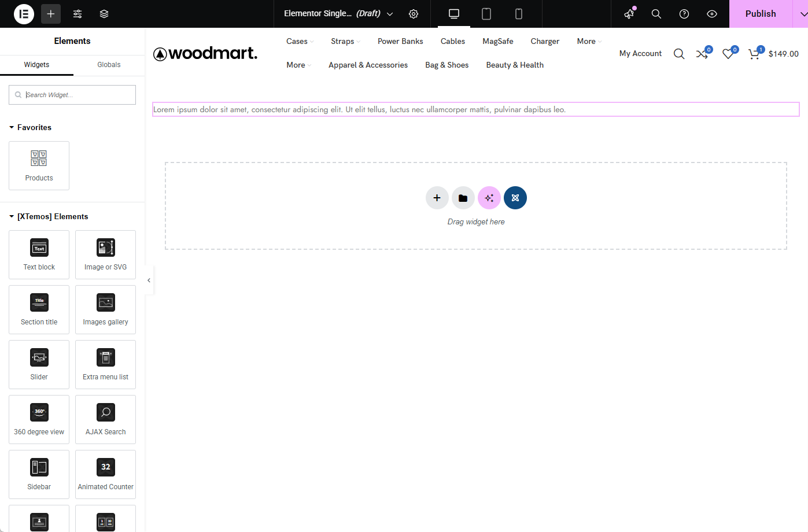Generate a container with the AI sparkles button

(x=489, y=197)
